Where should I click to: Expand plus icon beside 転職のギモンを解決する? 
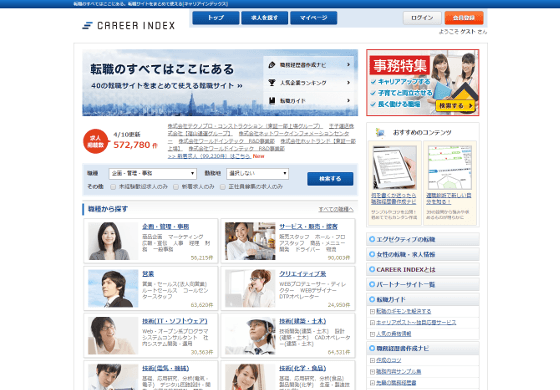[x=372, y=311]
